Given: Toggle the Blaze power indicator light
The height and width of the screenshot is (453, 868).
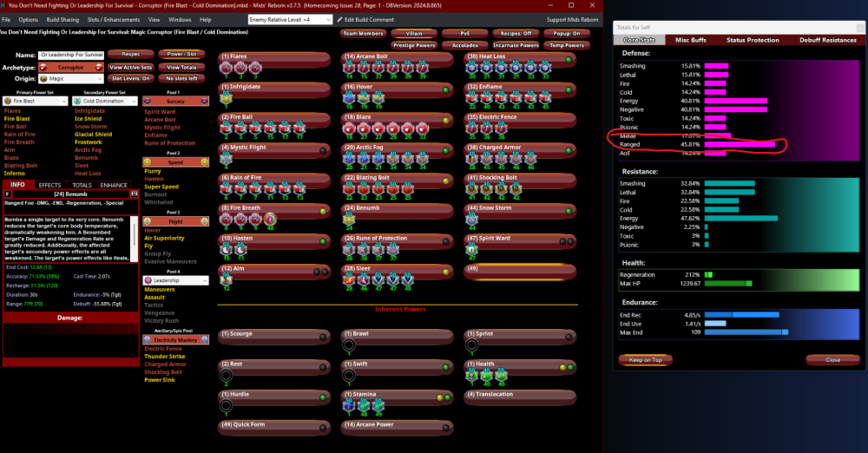Looking at the screenshot, I should (445, 119).
